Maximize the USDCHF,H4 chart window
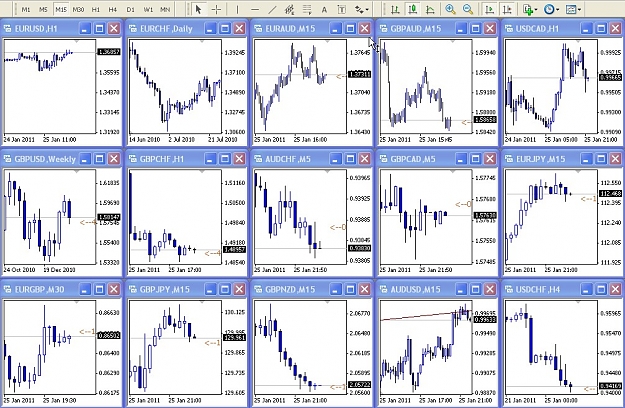 [601, 289]
